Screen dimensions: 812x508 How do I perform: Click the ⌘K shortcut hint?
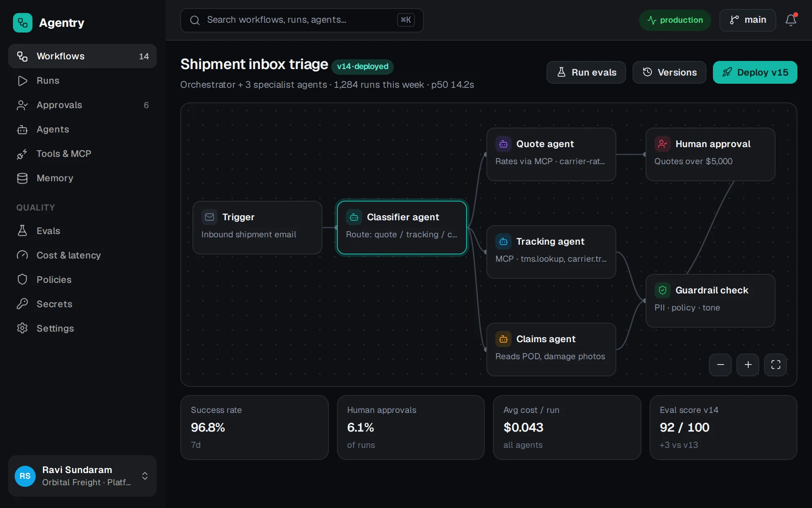406,20
